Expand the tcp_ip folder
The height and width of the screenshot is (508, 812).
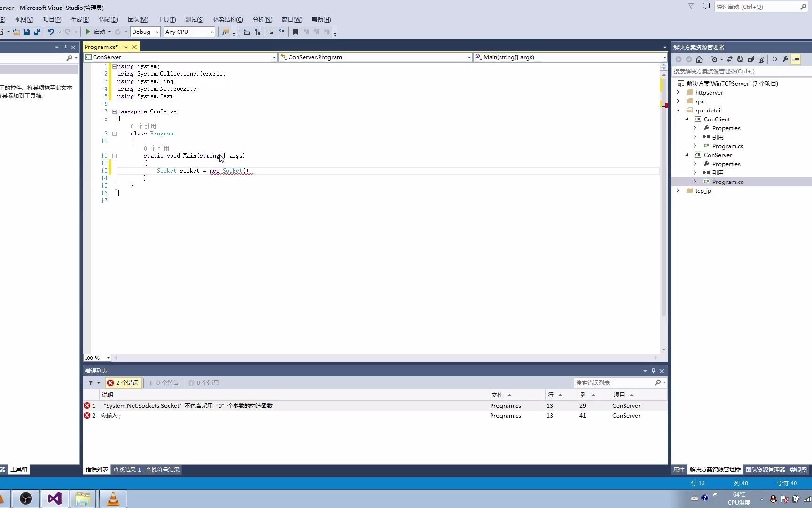[678, 191]
